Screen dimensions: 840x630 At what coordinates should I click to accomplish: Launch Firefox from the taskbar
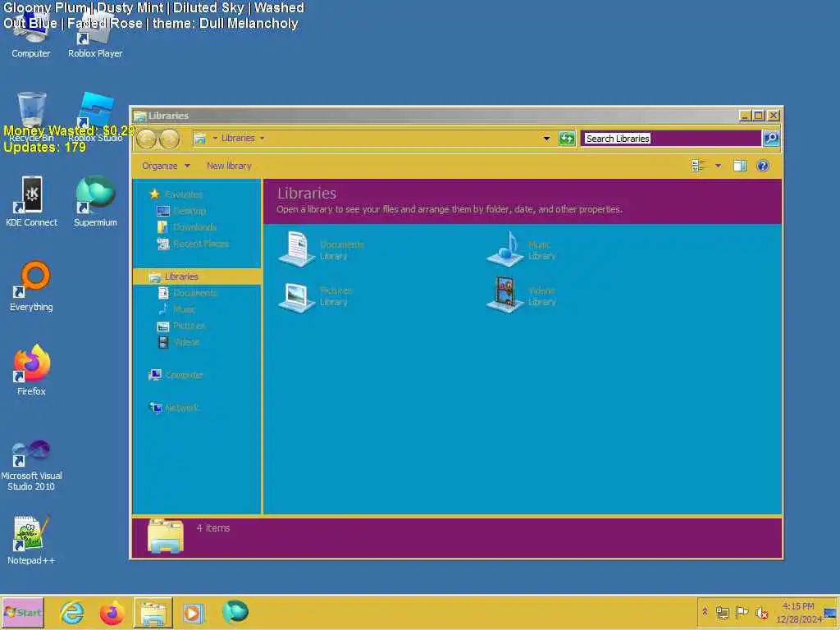point(112,612)
